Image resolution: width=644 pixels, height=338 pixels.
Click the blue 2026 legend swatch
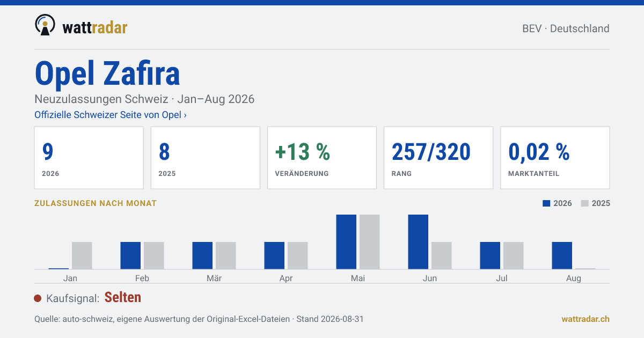[x=547, y=203]
